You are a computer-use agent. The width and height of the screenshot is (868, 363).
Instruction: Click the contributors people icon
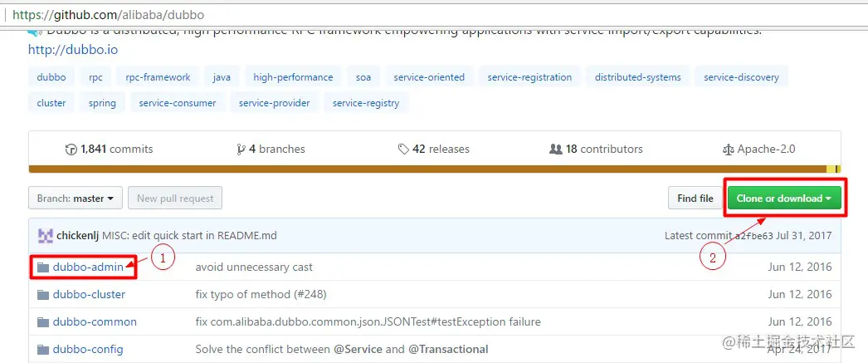coord(556,150)
